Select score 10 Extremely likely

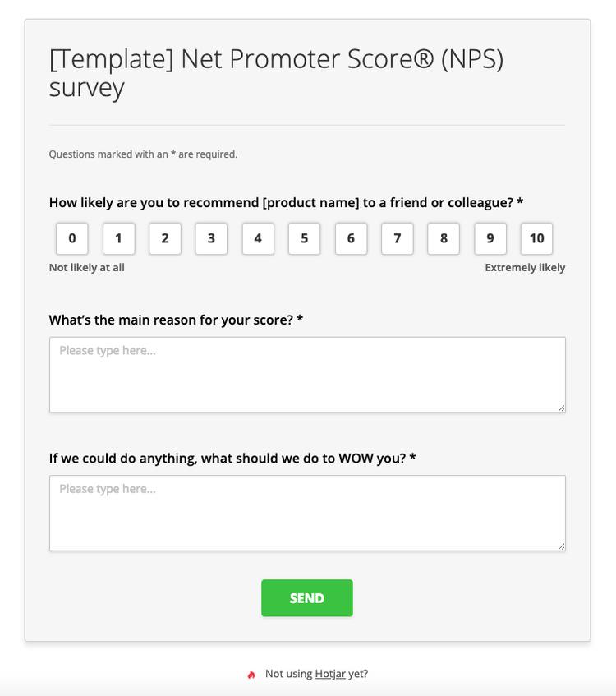(536, 238)
